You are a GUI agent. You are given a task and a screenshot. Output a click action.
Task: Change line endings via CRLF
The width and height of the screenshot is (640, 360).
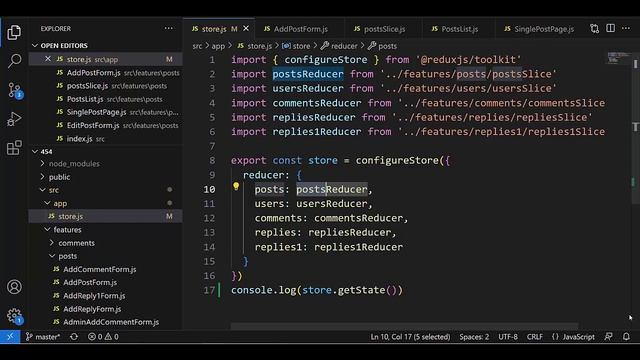(535, 337)
